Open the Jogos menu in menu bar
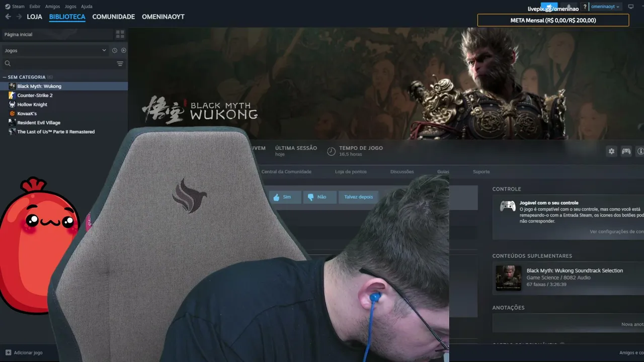 point(70,7)
